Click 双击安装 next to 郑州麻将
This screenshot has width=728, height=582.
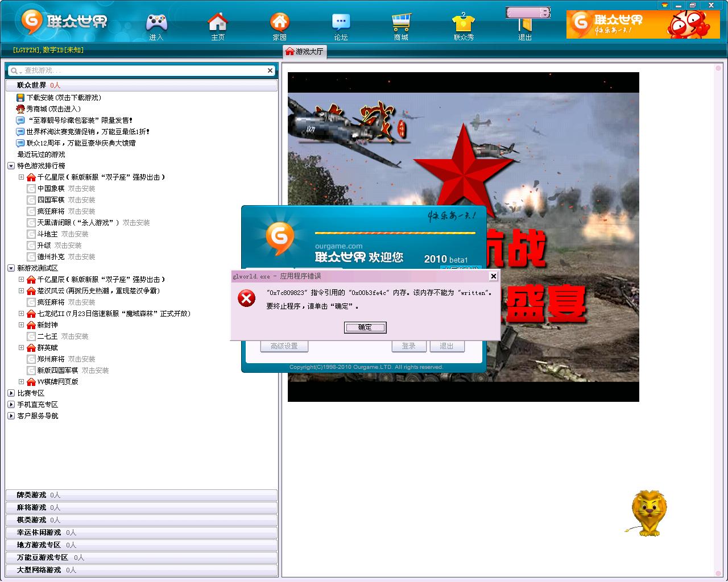point(82,359)
